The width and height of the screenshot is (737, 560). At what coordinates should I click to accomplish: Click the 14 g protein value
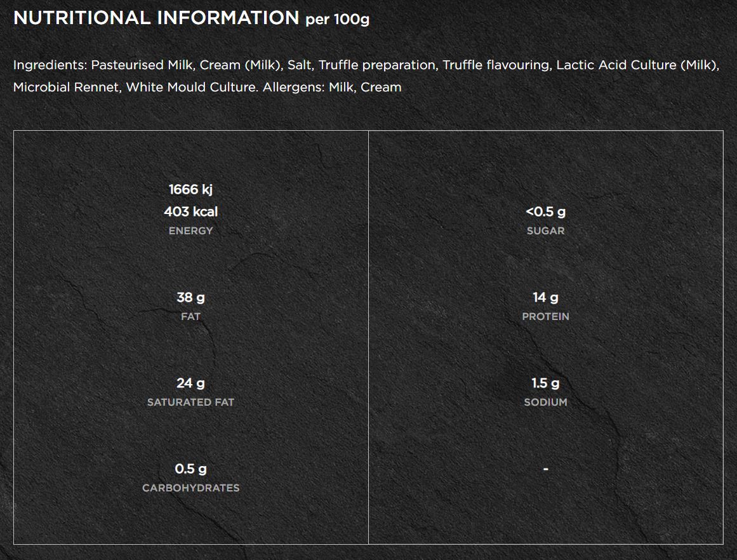click(545, 297)
